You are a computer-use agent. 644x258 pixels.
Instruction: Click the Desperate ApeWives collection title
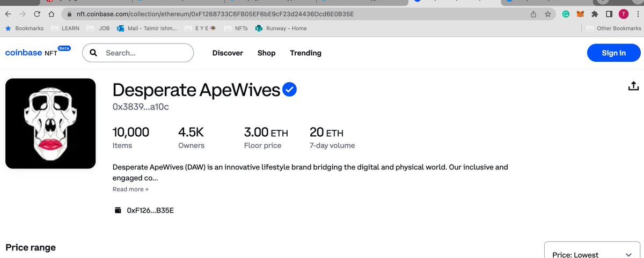tap(196, 90)
